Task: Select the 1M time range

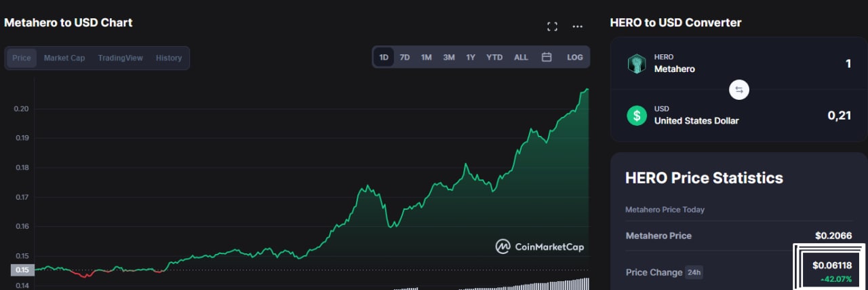Action: tap(426, 58)
